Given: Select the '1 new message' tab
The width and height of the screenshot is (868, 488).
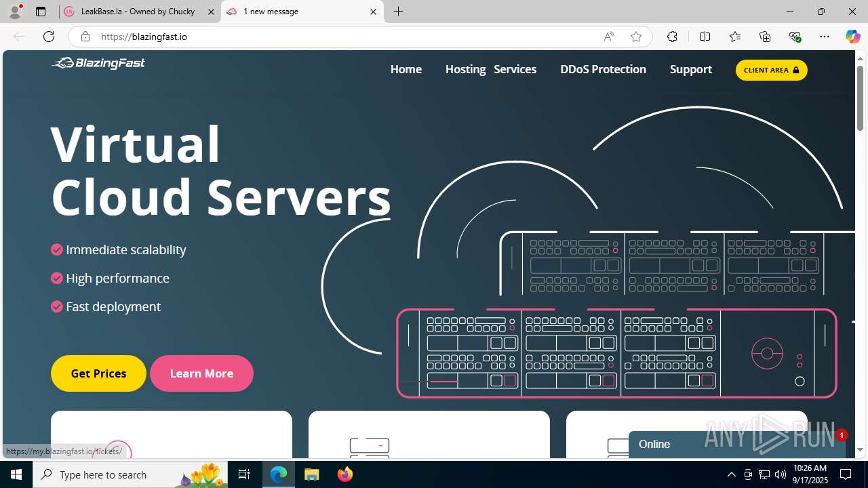Looking at the screenshot, I should (x=302, y=12).
